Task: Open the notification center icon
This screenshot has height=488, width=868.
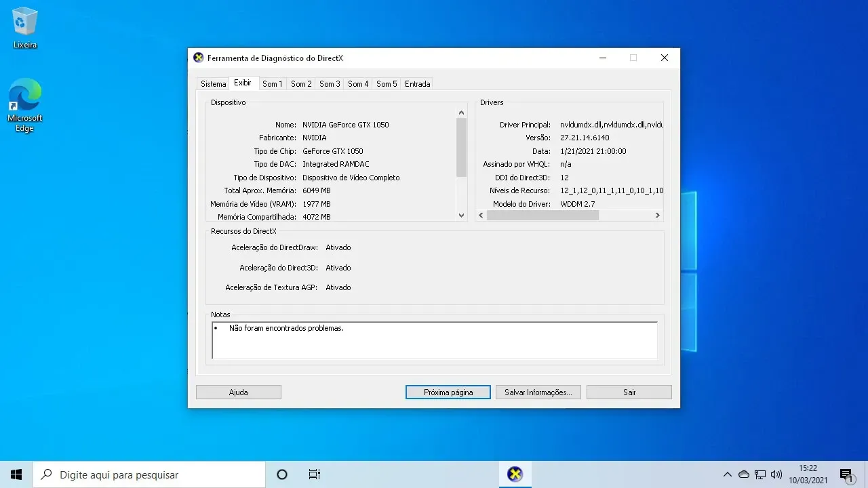Action: pyautogui.click(x=846, y=474)
